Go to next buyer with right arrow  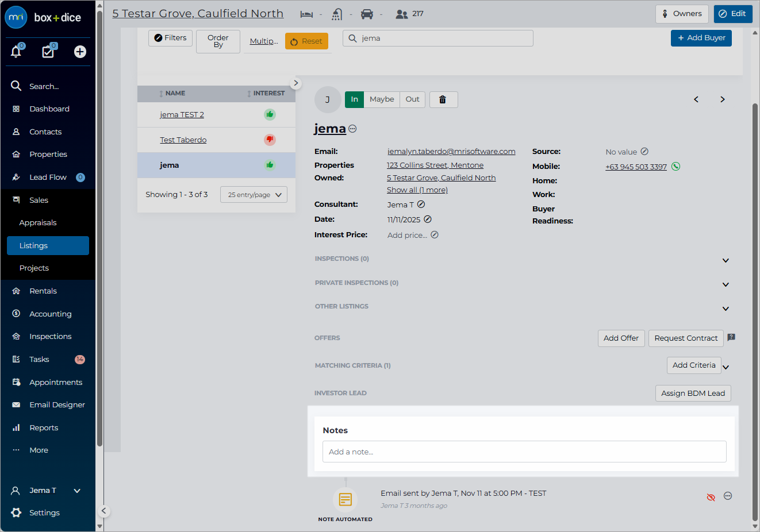coord(723,99)
